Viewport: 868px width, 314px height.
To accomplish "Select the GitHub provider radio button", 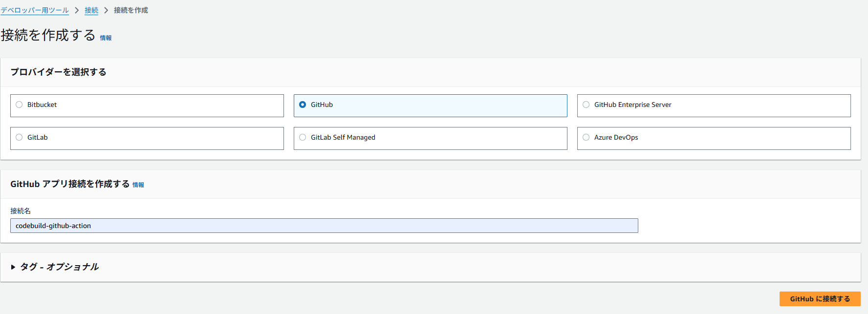I will click(x=303, y=105).
